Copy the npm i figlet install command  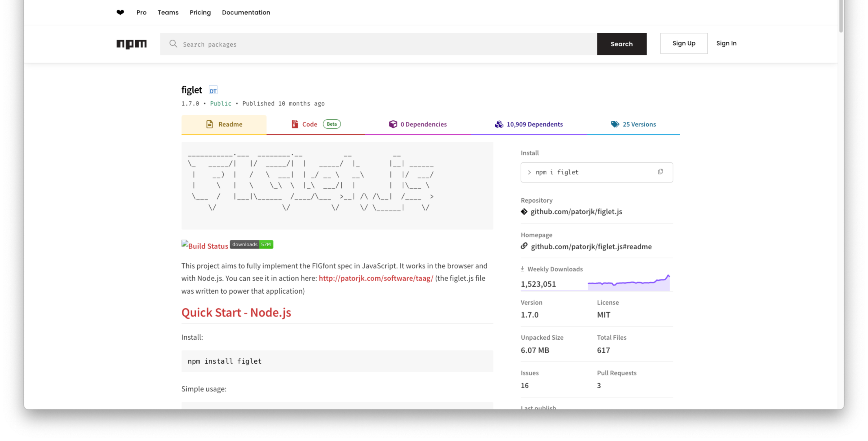[660, 172]
